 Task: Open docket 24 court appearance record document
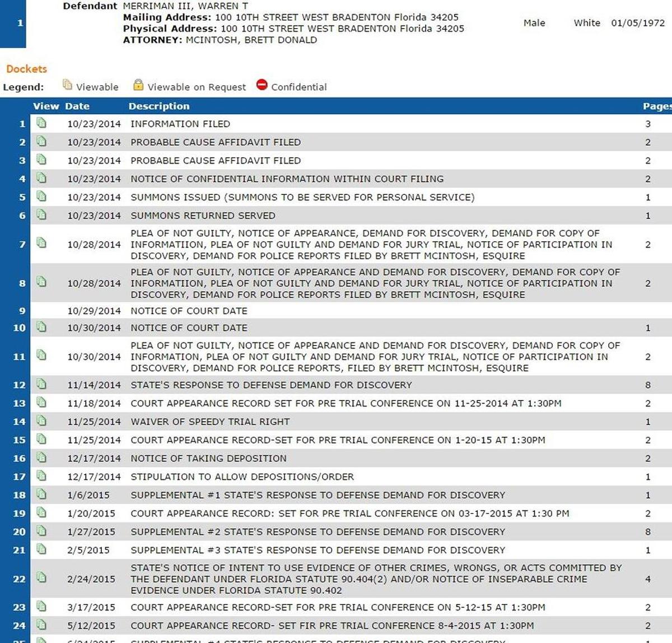coord(41,625)
